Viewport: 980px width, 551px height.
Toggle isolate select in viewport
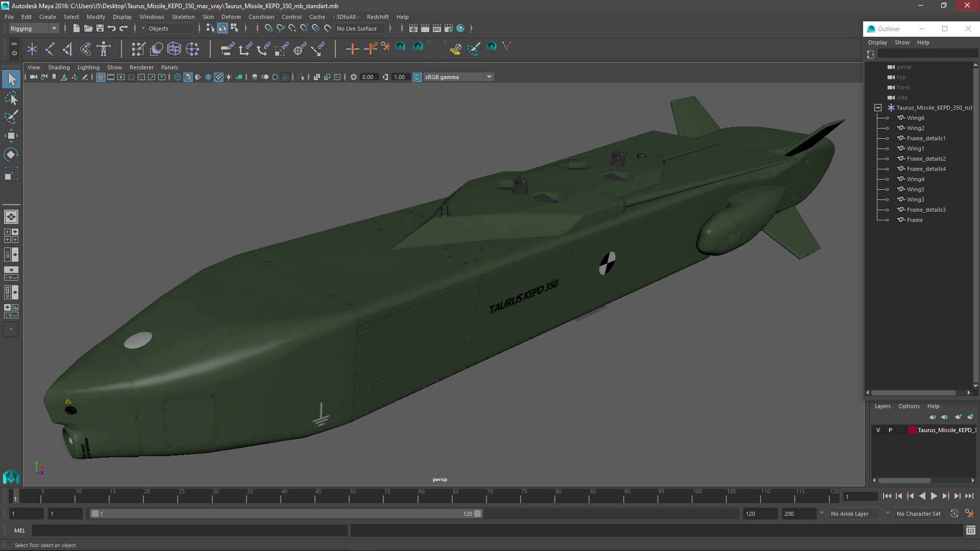(x=301, y=77)
